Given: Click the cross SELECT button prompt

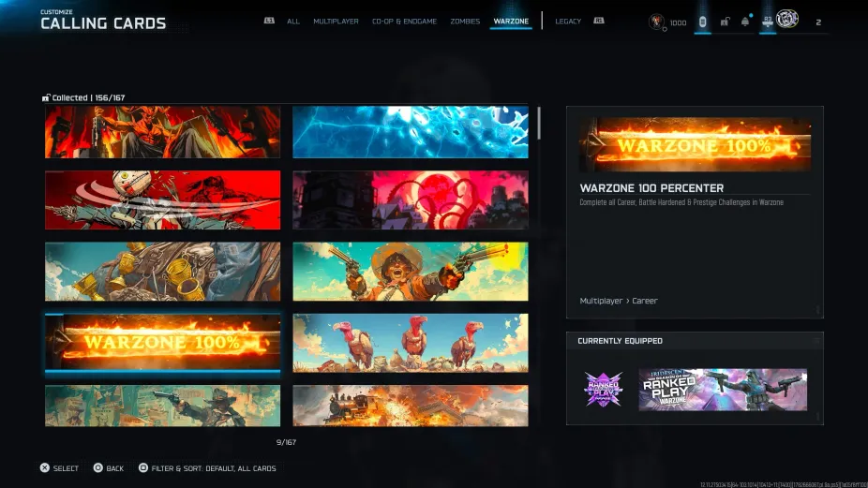Looking at the screenshot, I should [59, 468].
